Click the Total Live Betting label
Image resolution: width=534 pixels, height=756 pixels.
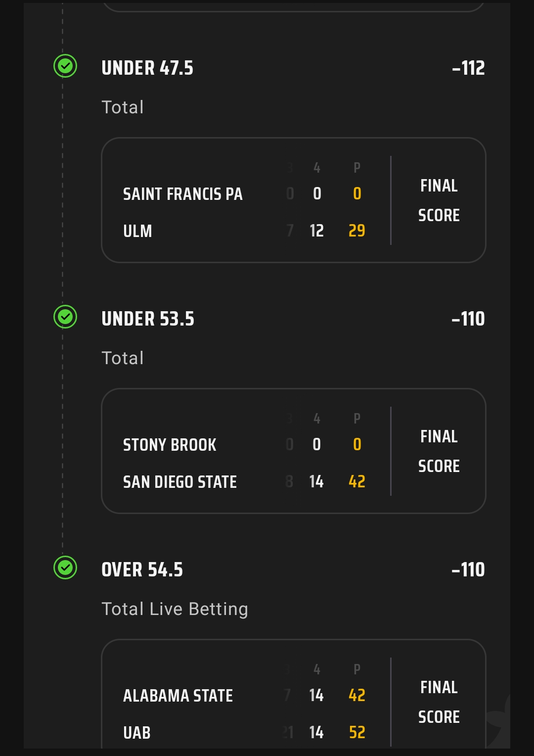coord(175,609)
